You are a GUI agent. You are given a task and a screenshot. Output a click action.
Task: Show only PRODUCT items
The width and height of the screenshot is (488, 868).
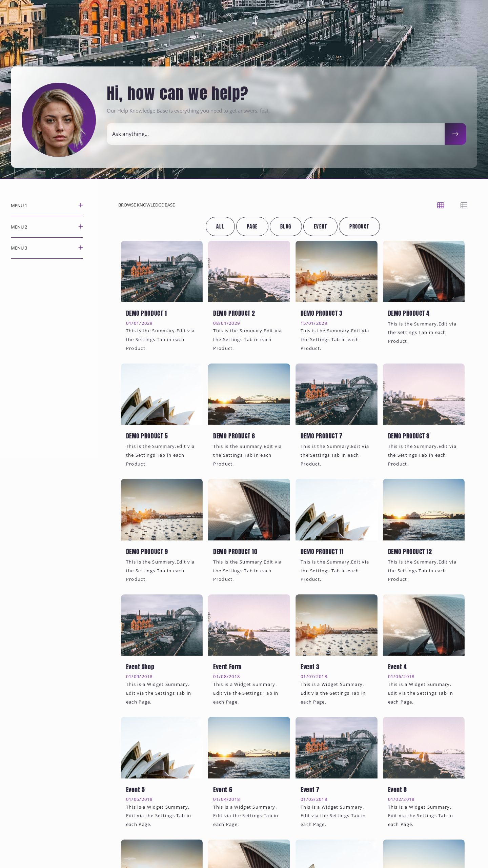point(359,226)
